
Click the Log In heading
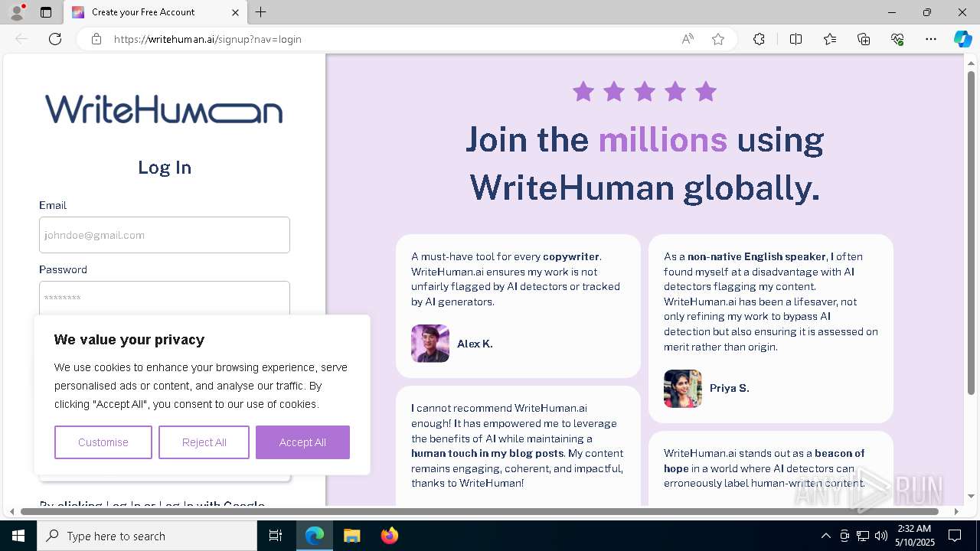(165, 168)
